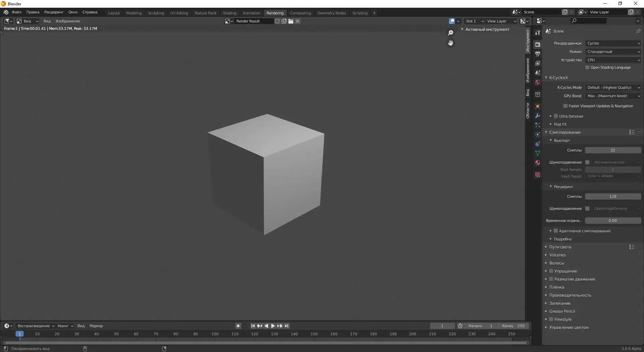Open View Layer properties in the sidebar
Screen dimensions: 644x352
pyautogui.click(x=538, y=63)
